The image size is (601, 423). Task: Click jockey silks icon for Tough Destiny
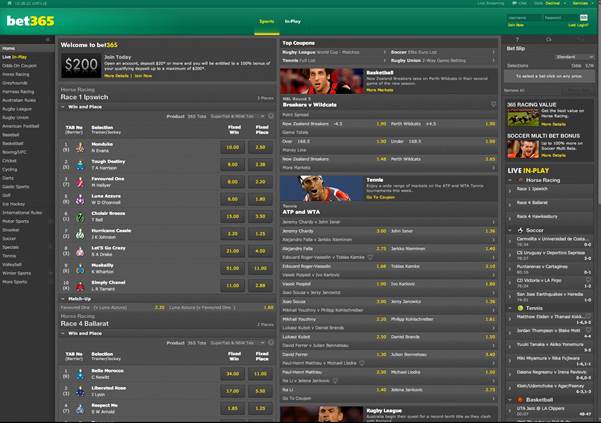pos(80,164)
